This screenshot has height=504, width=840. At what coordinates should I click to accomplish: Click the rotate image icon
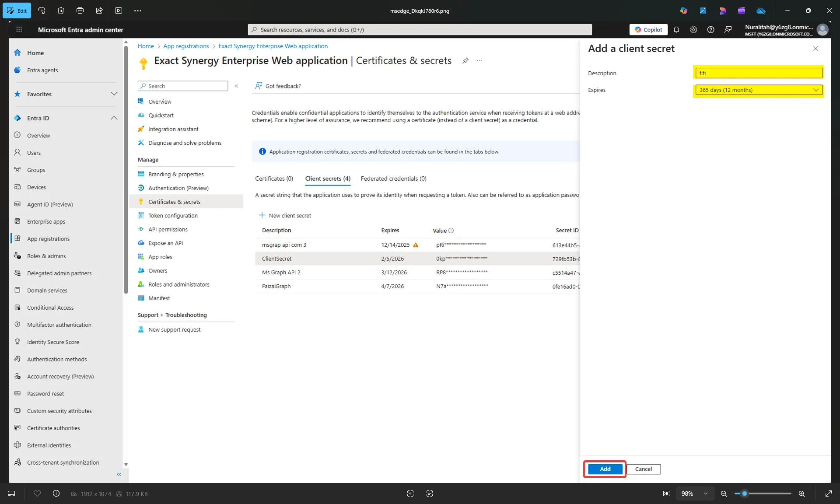(x=42, y=10)
